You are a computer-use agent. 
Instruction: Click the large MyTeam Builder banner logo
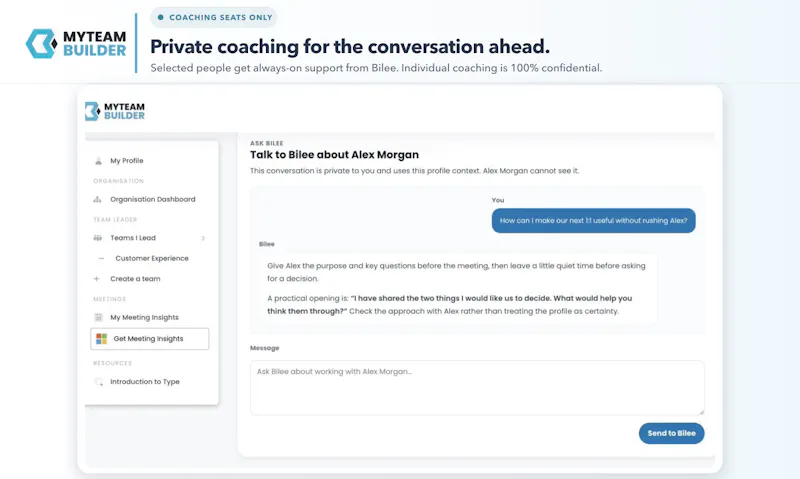point(76,43)
